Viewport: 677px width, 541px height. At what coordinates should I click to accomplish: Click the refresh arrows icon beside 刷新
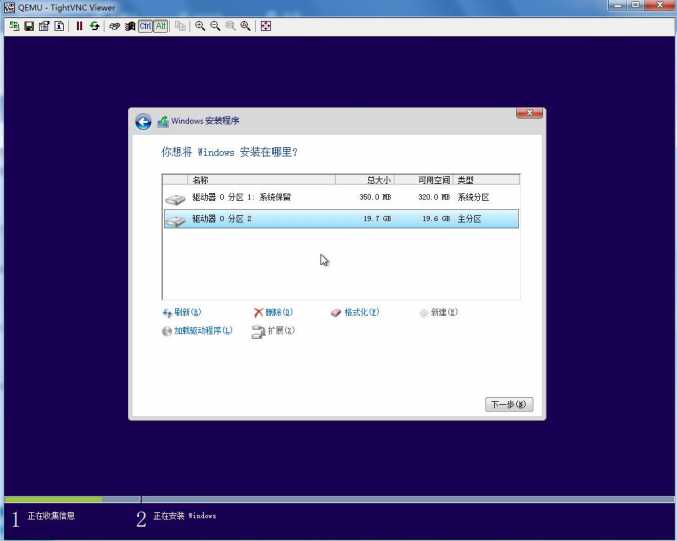coord(167,313)
